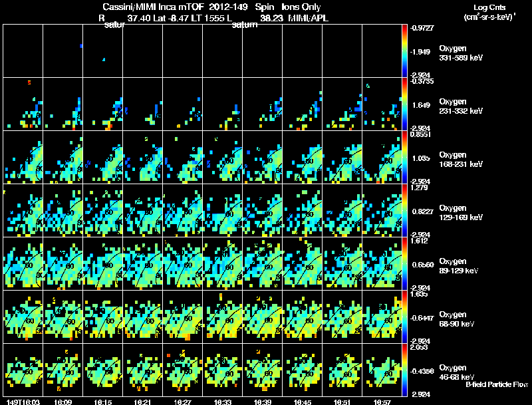Click the color scale beside Oxygen 331-589 keV
Viewport: 532px width, 405px height.
404,51
